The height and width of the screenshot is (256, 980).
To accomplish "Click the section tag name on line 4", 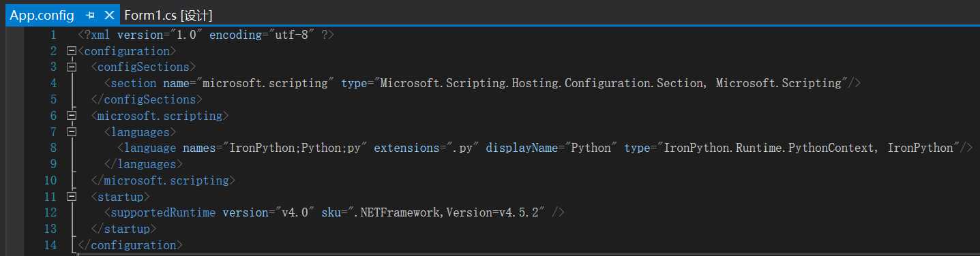I will tap(134, 83).
